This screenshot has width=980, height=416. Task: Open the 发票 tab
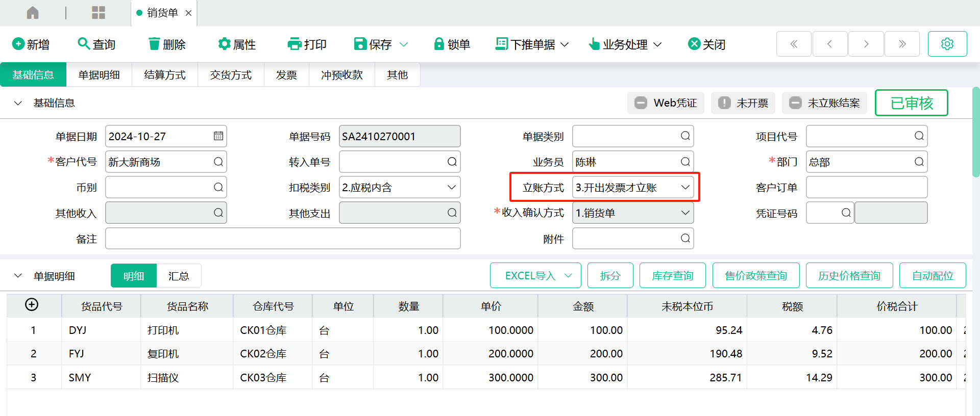(286, 75)
